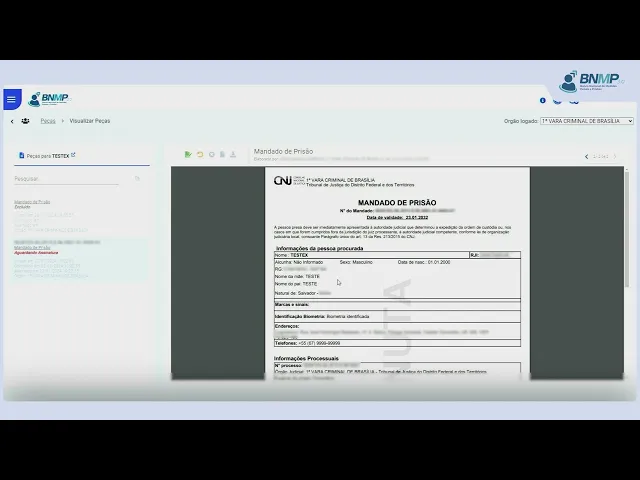Viewport: 640px width, 480px height.
Task: Click the Aguardando Assinatura status text
Action: [36, 253]
